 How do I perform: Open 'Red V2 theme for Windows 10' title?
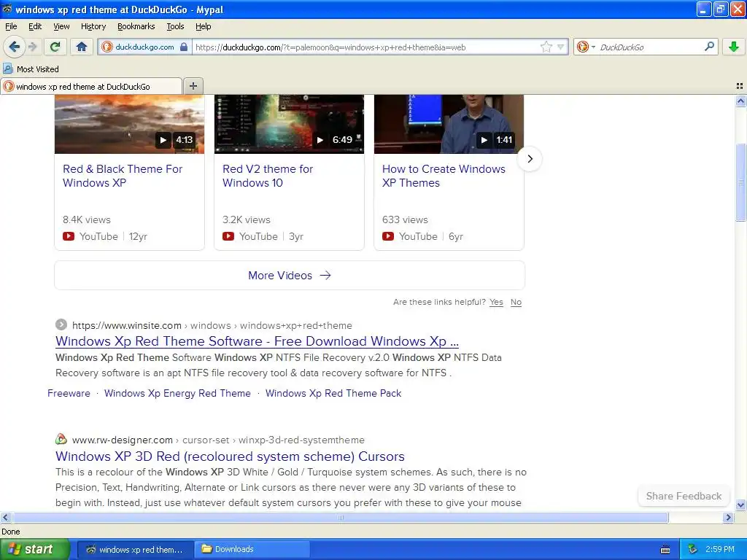coord(267,176)
